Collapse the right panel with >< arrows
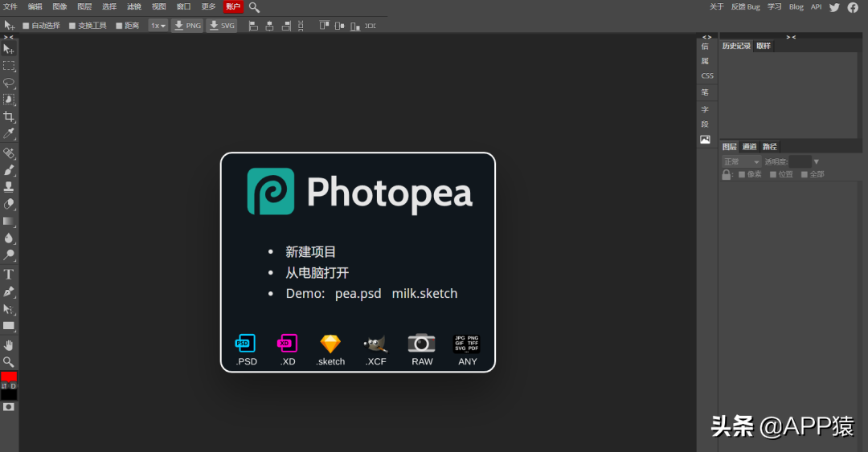868x452 pixels. point(791,37)
